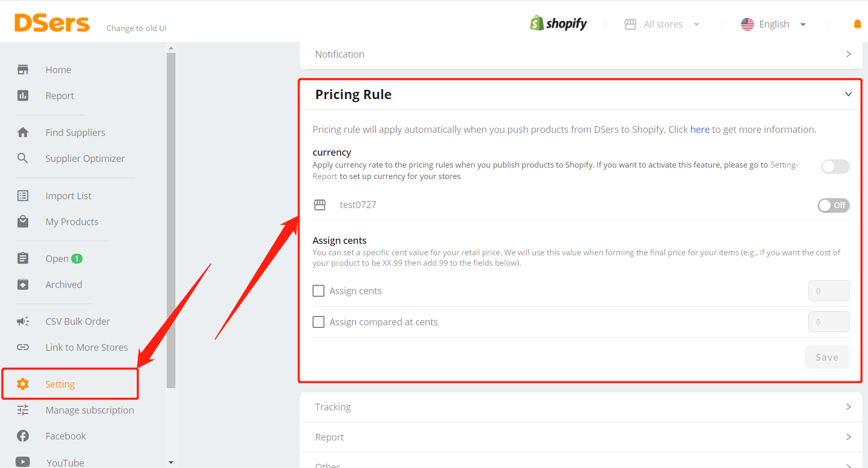868x468 pixels.
Task: Open the English language dropdown
Action: (773, 24)
